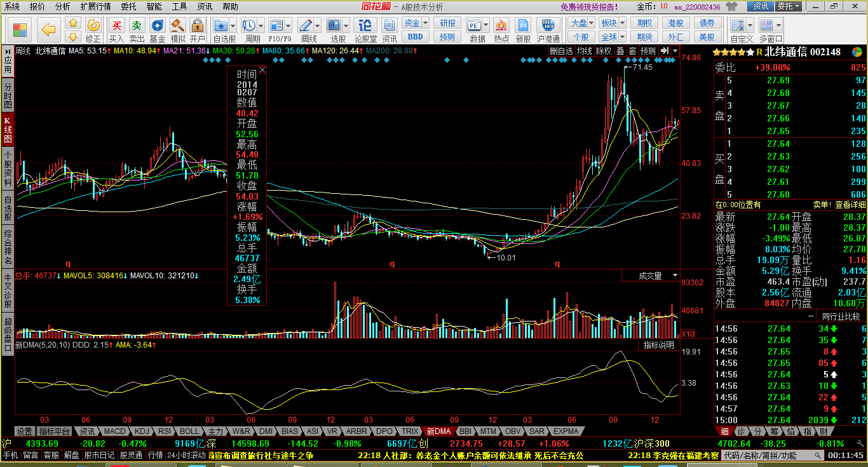Click the 美股 button
This screenshot has width=868, height=467.
click(707, 36)
